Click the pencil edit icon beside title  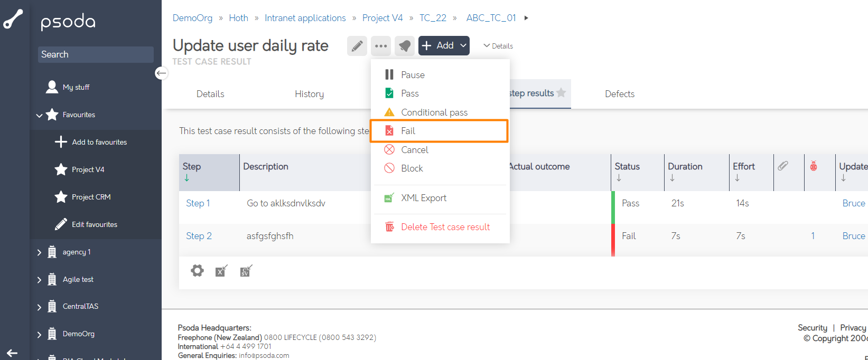[x=357, y=46]
